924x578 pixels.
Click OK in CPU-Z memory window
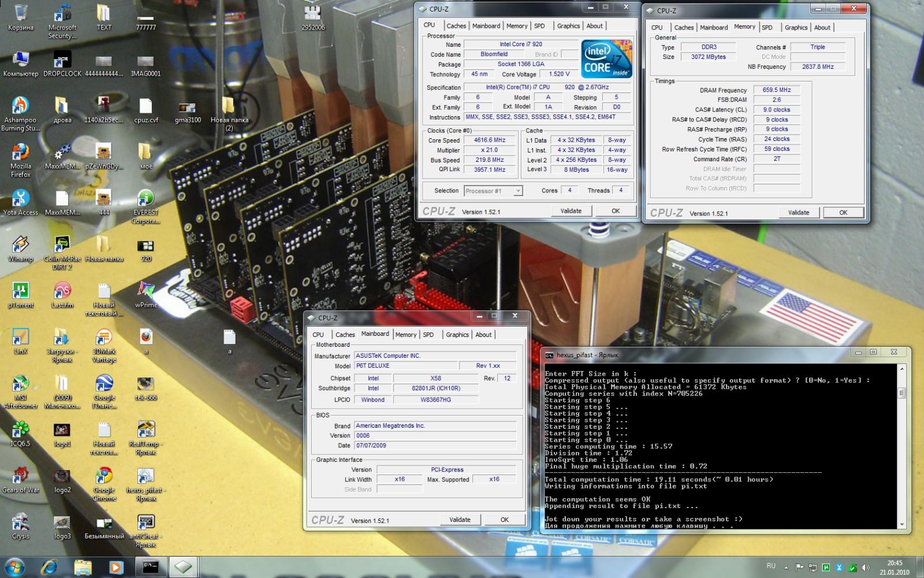[843, 213]
